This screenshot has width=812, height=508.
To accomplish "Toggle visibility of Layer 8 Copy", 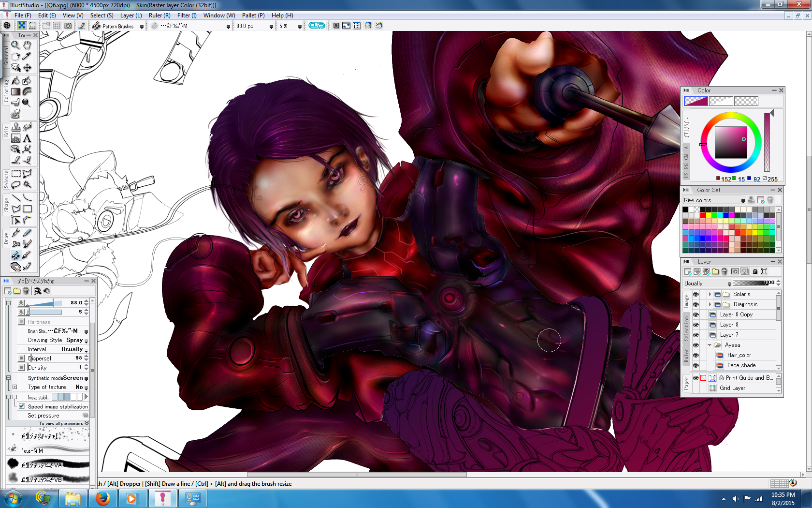I will click(696, 314).
